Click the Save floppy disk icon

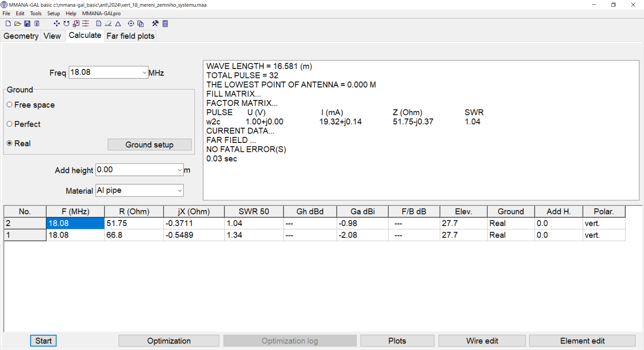tap(28, 24)
